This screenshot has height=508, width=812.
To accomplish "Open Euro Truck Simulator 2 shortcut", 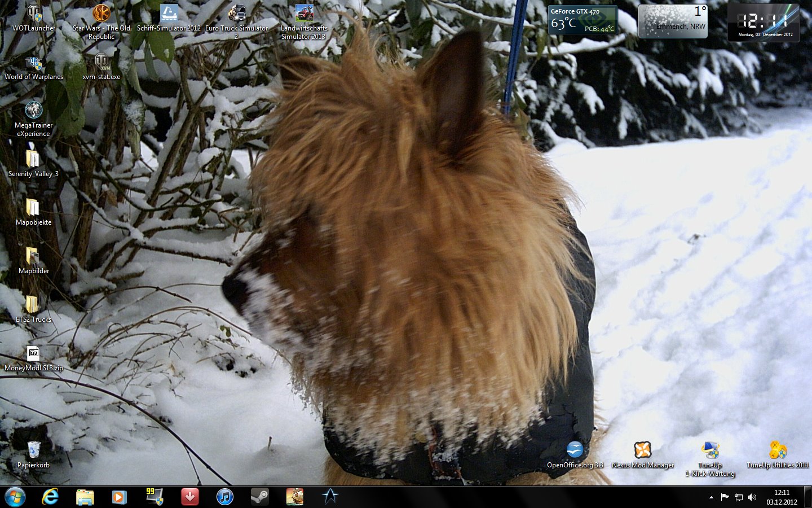I will click(236, 14).
